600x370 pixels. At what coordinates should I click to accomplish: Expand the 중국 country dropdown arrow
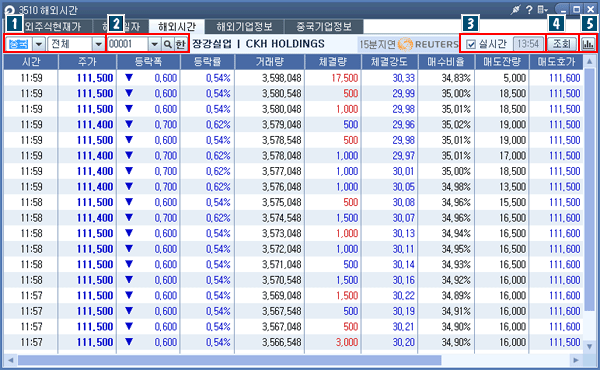(39, 44)
